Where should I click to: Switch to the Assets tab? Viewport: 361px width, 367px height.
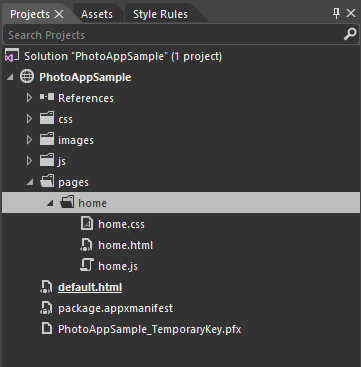(x=97, y=14)
